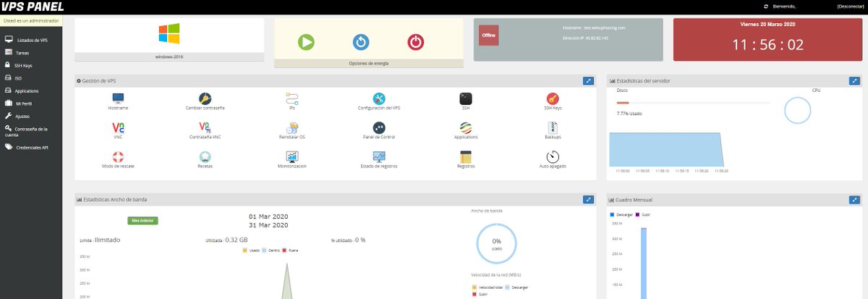Open the IPs network icon
Screen dimensions: 868x299
coord(292,98)
